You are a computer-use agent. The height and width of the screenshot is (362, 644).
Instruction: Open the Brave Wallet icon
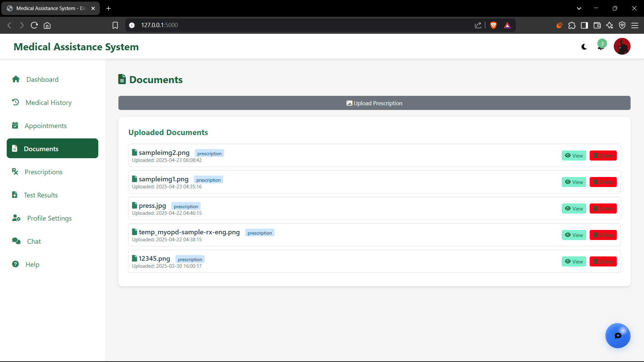pos(597,25)
